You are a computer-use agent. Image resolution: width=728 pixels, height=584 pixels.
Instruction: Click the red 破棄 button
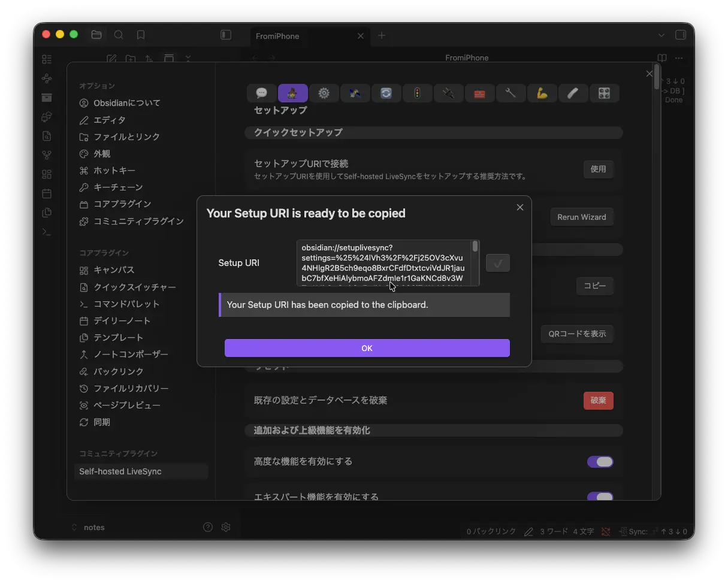pyautogui.click(x=599, y=401)
